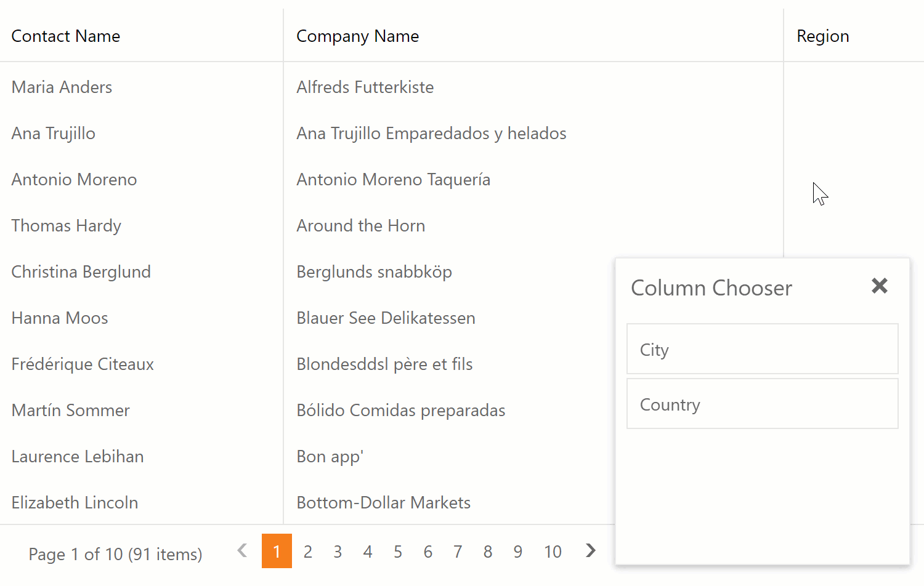Screen dimensions: 924x586
Task: Click the Region column header
Action: [822, 36]
